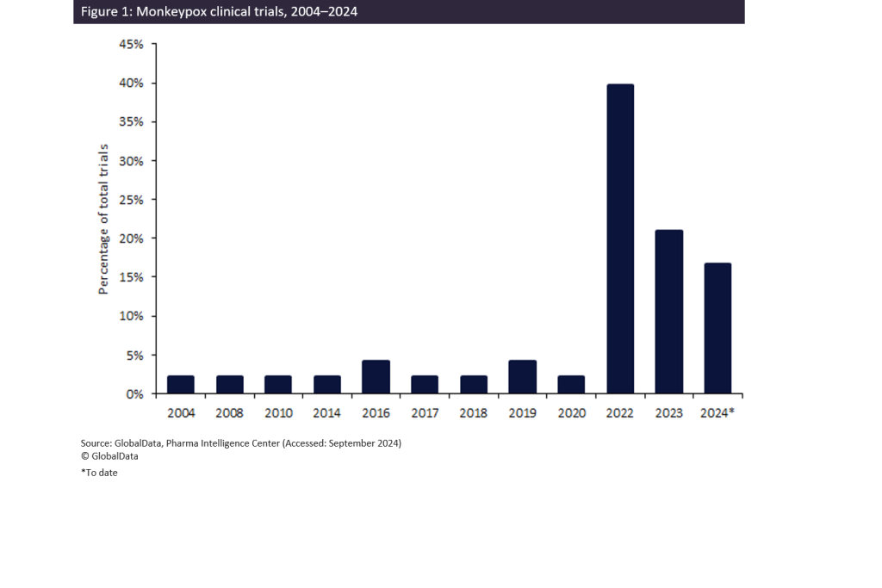
Task: Click the 2019 bar
Action: 522,377
